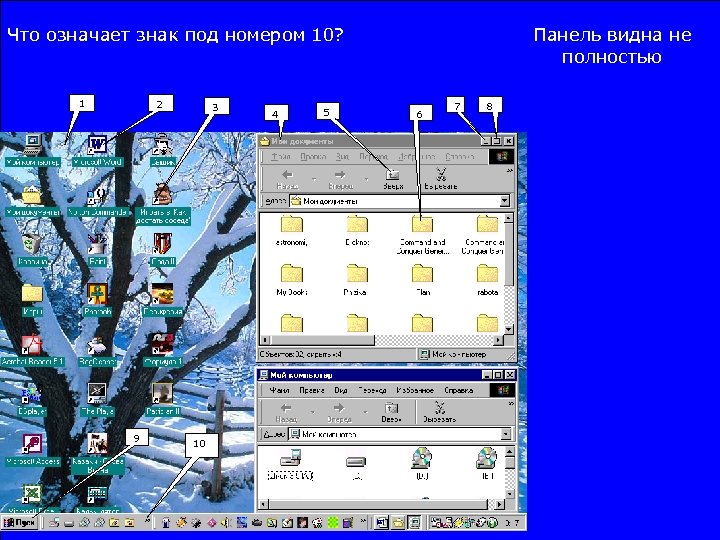Click Назад in the Мой компьютер toolbar
This screenshot has height=540, width=720.
[x=287, y=412]
